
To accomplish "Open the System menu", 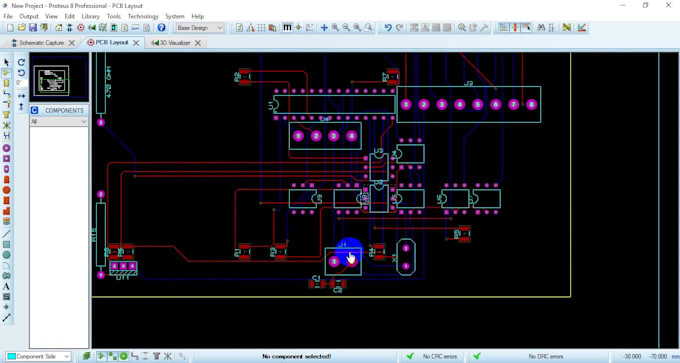I will click(175, 16).
